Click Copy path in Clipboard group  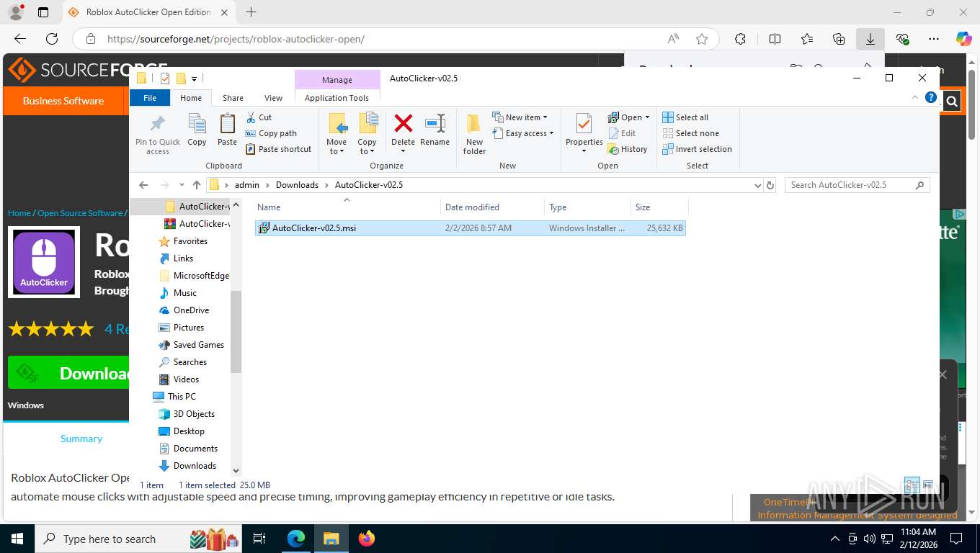click(x=271, y=133)
